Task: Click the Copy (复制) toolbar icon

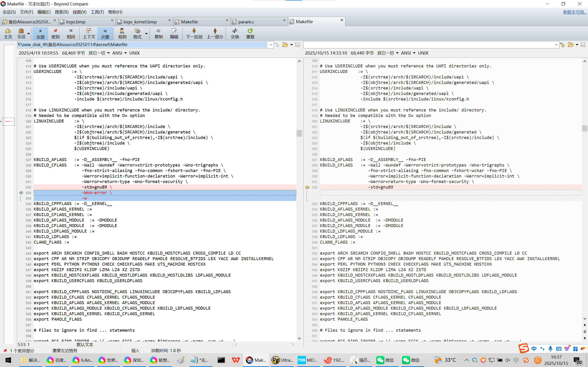Action: [158, 33]
